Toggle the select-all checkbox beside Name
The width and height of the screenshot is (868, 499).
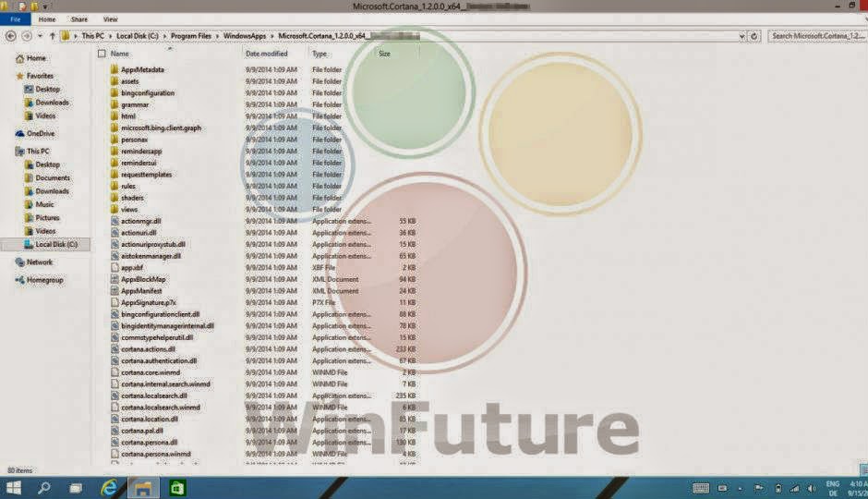coord(102,54)
